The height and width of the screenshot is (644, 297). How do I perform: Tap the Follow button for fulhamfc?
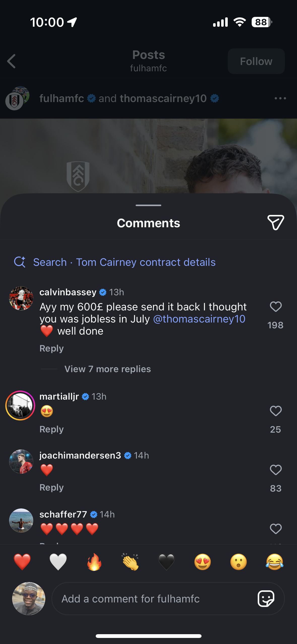tap(256, 61)
